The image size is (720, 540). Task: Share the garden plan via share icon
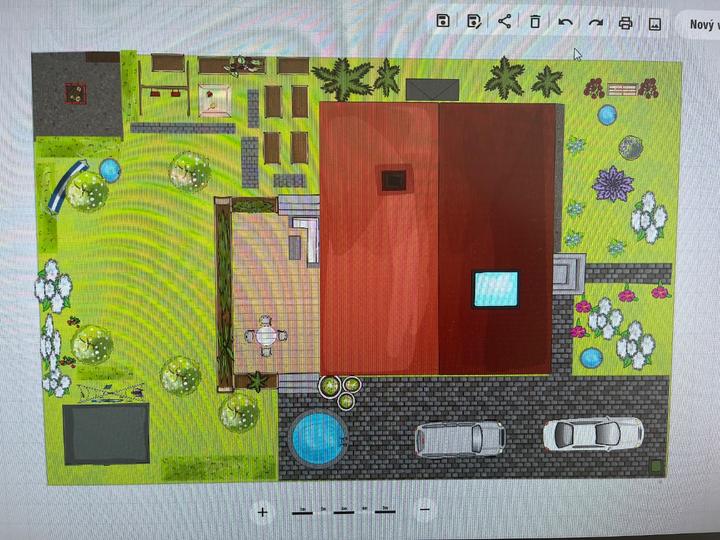[x=504, y=21]
